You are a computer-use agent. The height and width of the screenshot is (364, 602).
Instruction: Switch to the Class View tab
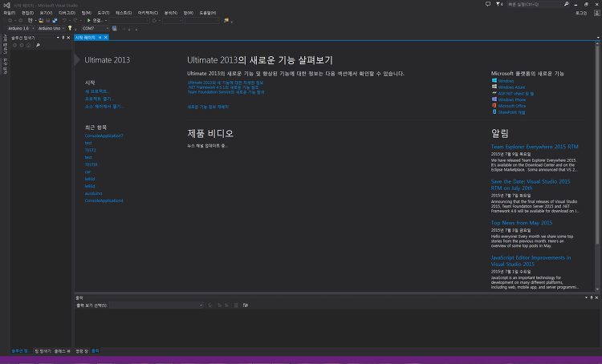(62, 351)
